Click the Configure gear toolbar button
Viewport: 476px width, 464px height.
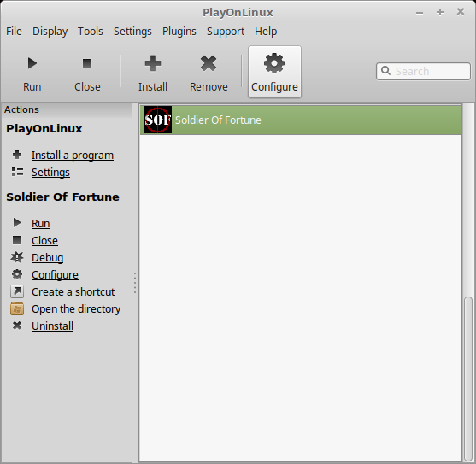click(x=274, y=72)
